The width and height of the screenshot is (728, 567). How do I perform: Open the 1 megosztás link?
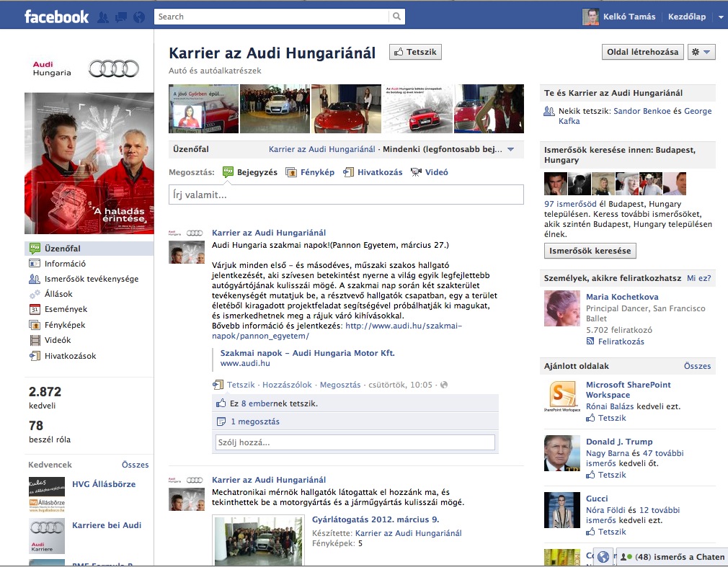tap(255, 421)
